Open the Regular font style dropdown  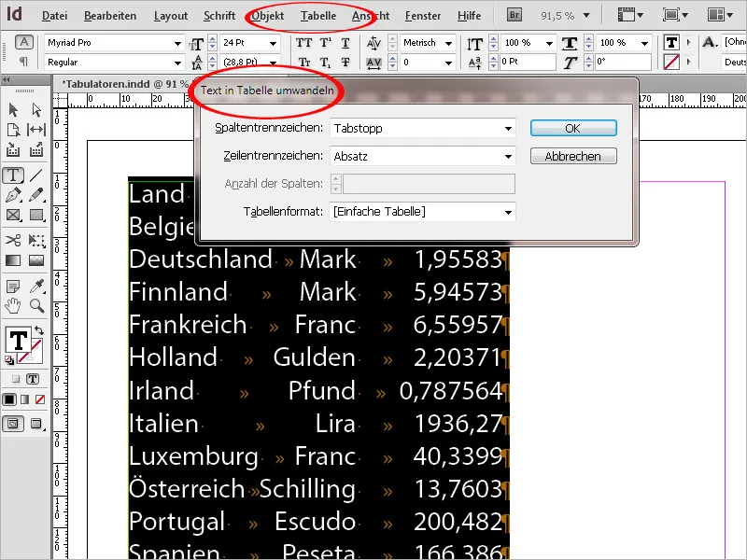coord(177,63)
